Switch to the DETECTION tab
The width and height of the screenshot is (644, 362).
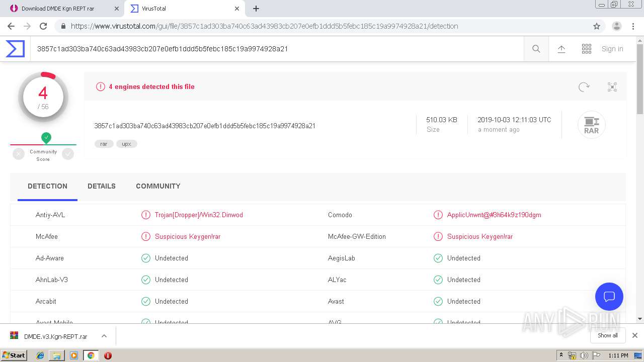click(47, 186)
